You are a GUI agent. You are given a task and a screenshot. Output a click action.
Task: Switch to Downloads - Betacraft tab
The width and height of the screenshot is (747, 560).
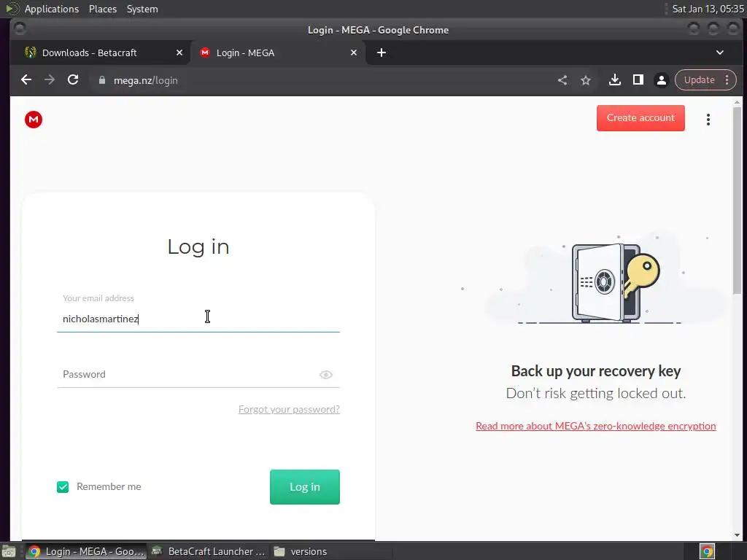[x=101, y=52]
